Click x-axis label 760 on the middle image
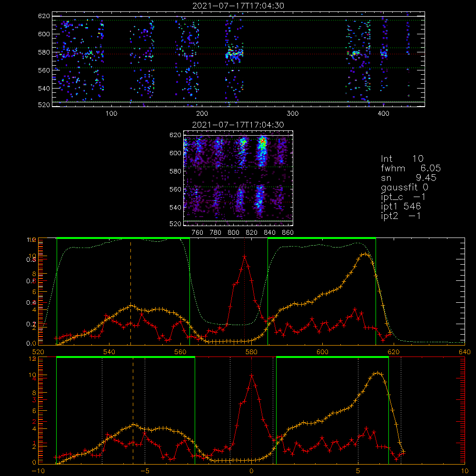 click(x=198, y=233)
